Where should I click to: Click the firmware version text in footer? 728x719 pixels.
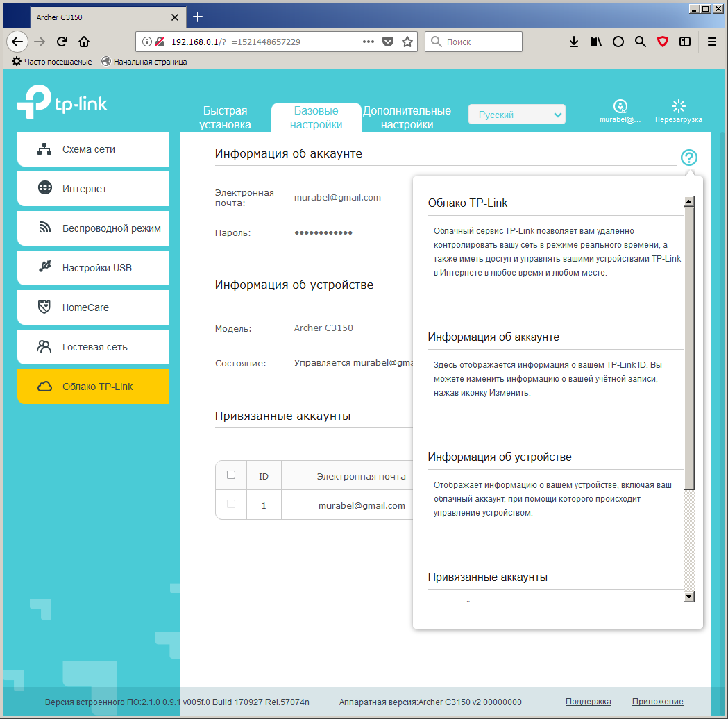pos(177,702)
